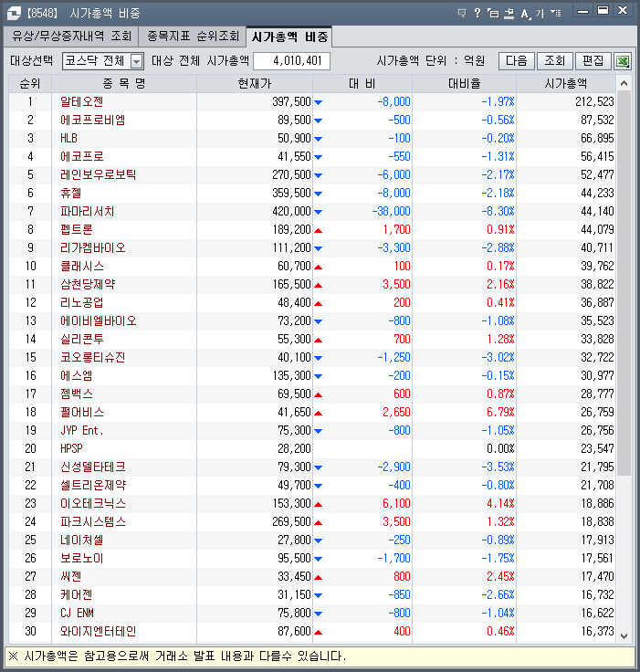Select stock 레인보우로보틱 row name

pos(99,175)
